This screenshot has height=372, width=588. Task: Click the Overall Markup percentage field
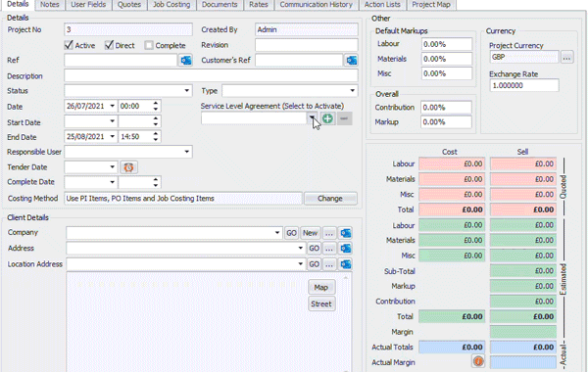(446, 122)
